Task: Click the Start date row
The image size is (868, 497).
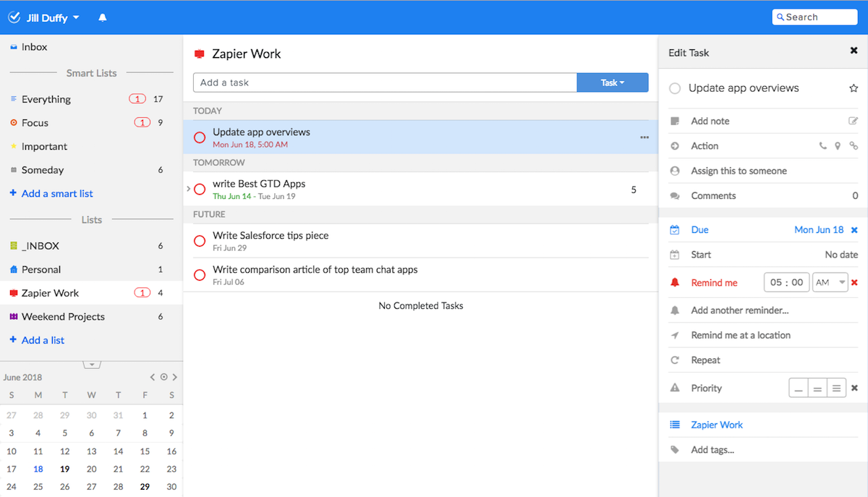Action: coord(763,255)
